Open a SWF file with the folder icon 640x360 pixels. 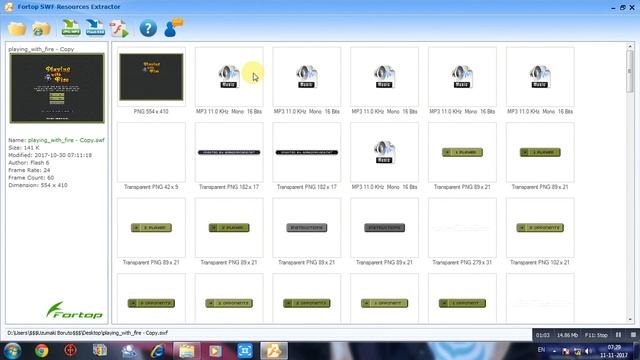17,29
